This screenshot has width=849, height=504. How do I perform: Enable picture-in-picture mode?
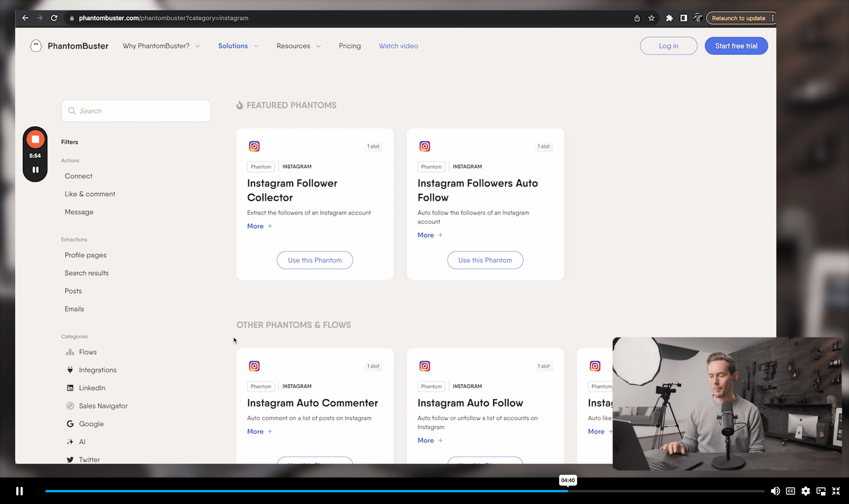click(x=821, y=491)
